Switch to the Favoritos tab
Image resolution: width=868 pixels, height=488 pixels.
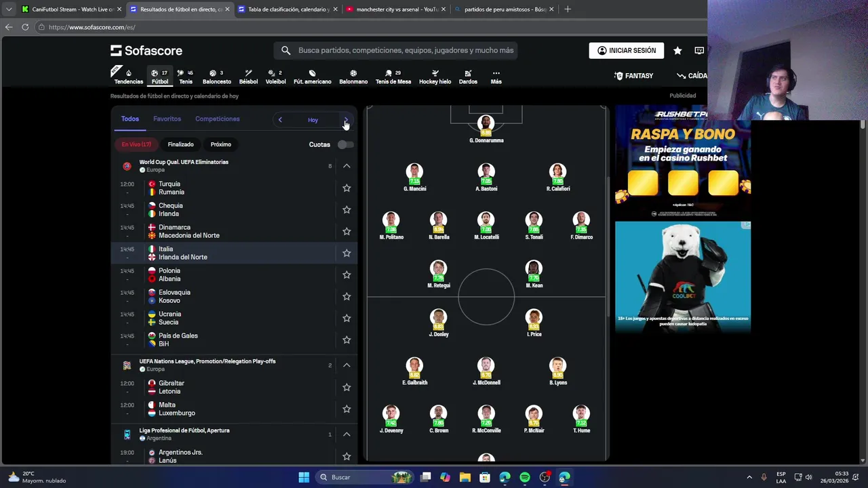click(x=167, y=119)
